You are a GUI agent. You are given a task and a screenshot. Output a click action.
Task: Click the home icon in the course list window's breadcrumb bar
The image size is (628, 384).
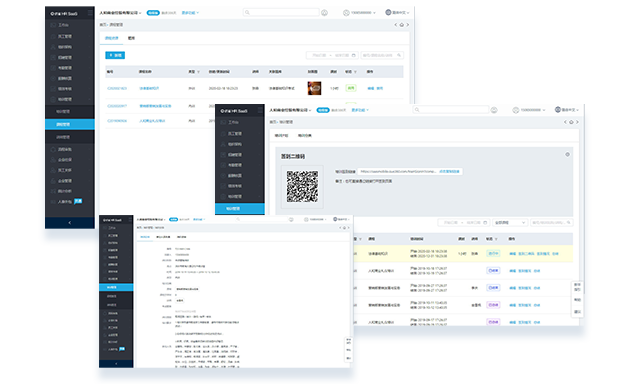click(x=402, y=25)
